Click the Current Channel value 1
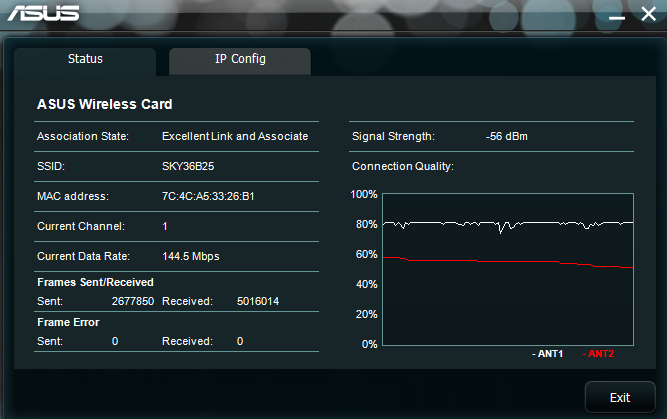 [x=165, y=226]
